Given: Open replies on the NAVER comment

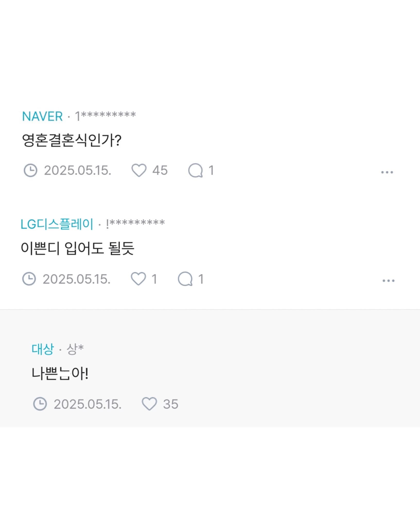Looking at the screenshot, I should pyautogui.click(x=196, y=170).
